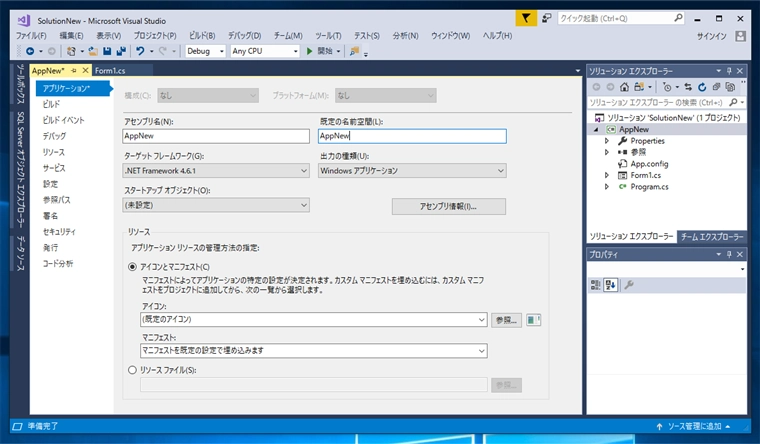Open the ターゲット フレームワーク dropdown
Screen dimensions: 760x444
(216, 171)
